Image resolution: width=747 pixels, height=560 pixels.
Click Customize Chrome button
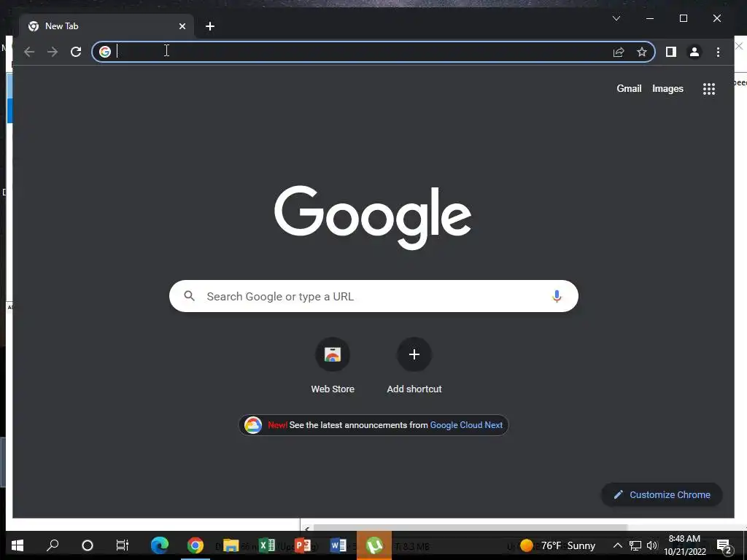(662, 495)
